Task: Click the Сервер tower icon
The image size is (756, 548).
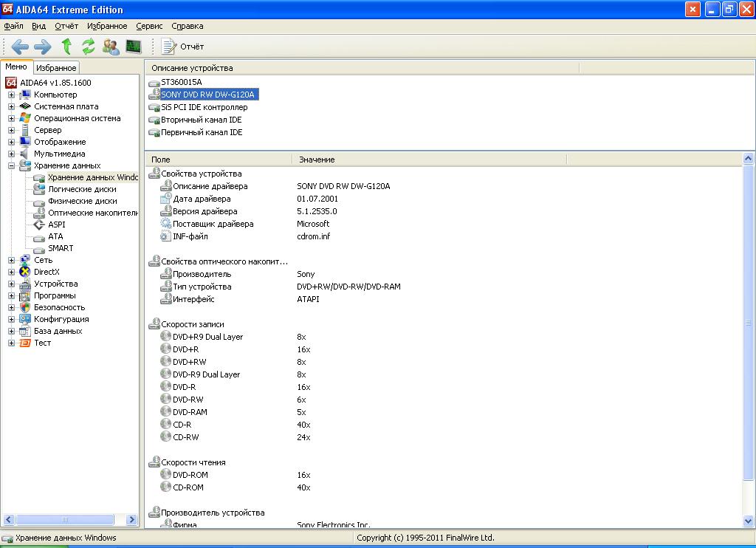Action: [25, 130]
